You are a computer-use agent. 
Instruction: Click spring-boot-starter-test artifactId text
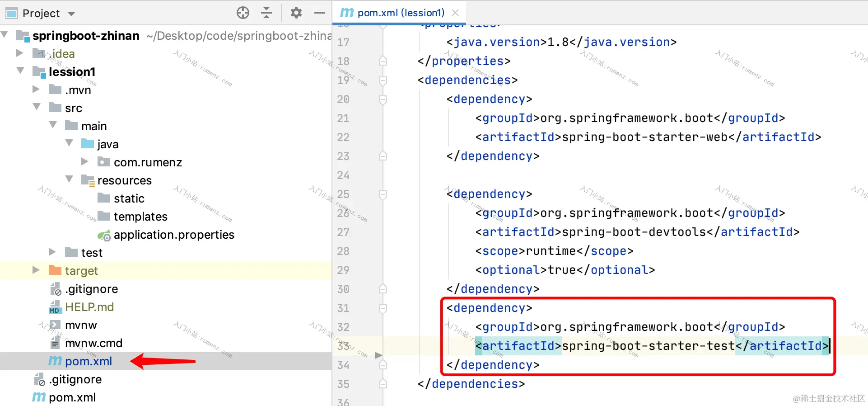click(x=649, y=346)
